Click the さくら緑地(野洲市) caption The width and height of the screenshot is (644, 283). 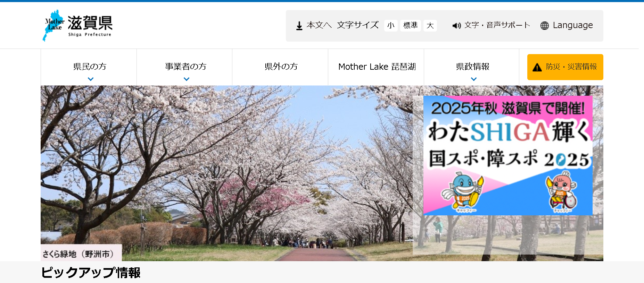pos(81,254)
